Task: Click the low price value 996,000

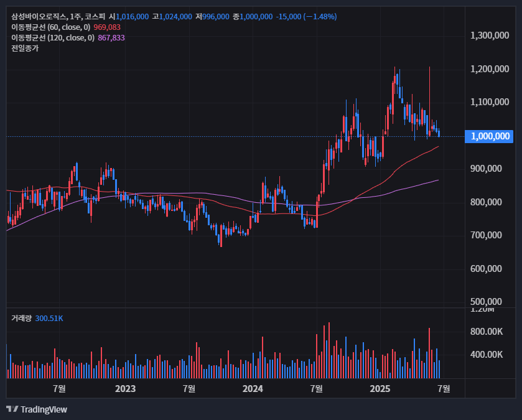Action: [216, 17]
